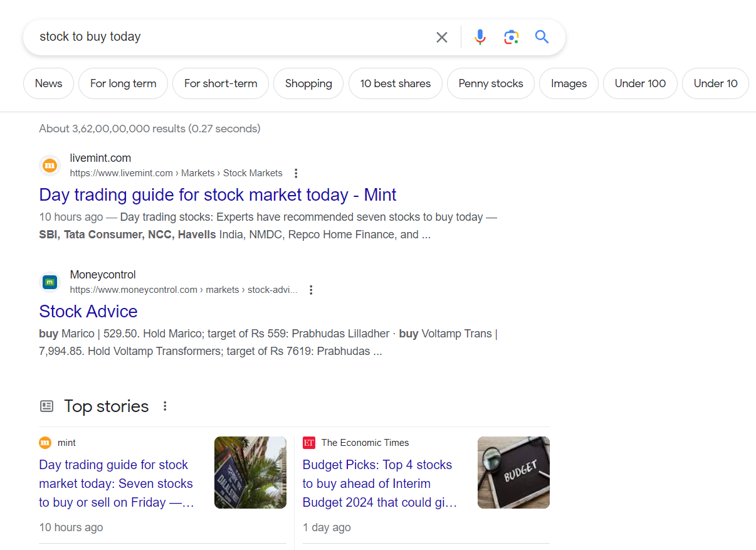Select the Under 100 chip
This screenshot has width=756, height=550.
click(x=641, y=83)
